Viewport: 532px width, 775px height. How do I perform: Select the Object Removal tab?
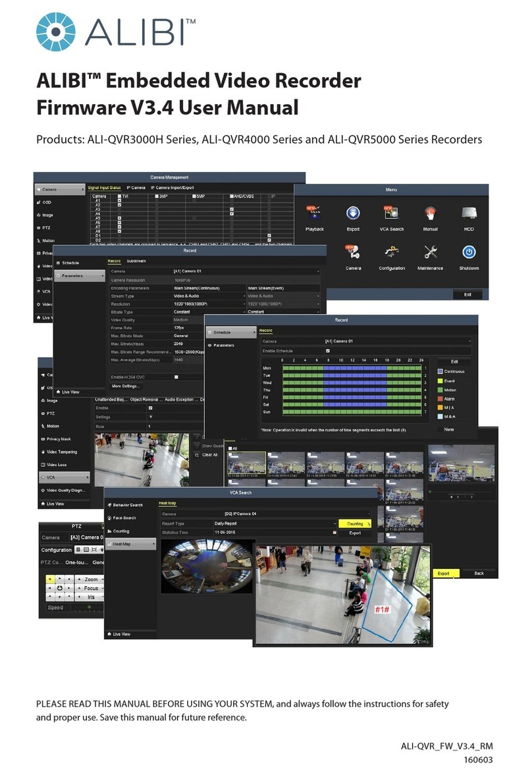pos(146,400)
